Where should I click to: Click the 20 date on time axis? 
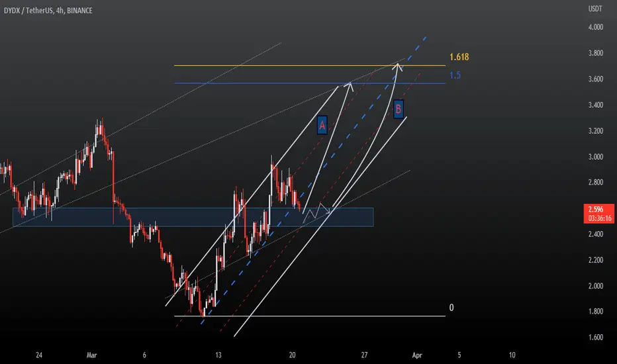pyautogui.click(x=293, y=355)
